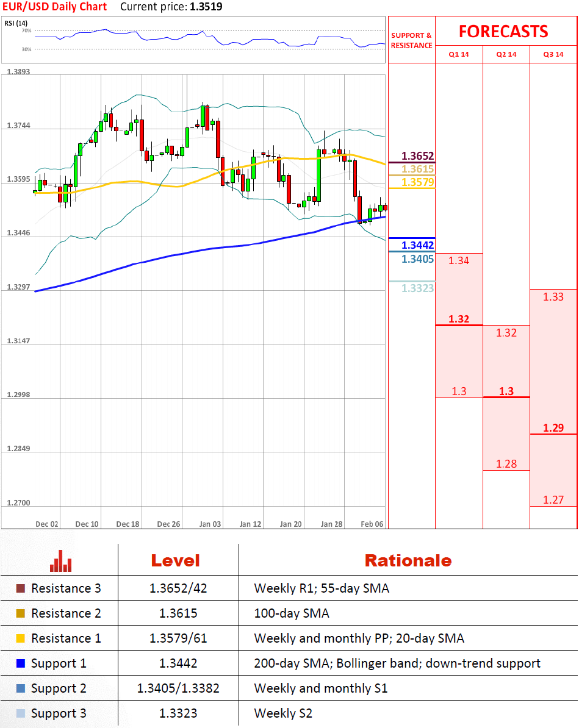Viewport: 579px width, 728px height.
Task: Click the Jan 20 date axis label
Action: tap(290, 524)
